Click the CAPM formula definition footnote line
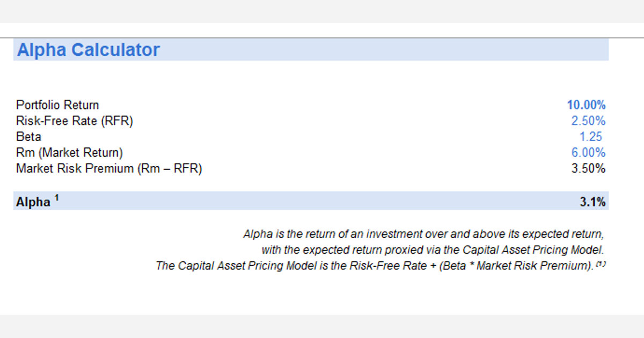This screenshot has height=338, width=644. point(374,266)
